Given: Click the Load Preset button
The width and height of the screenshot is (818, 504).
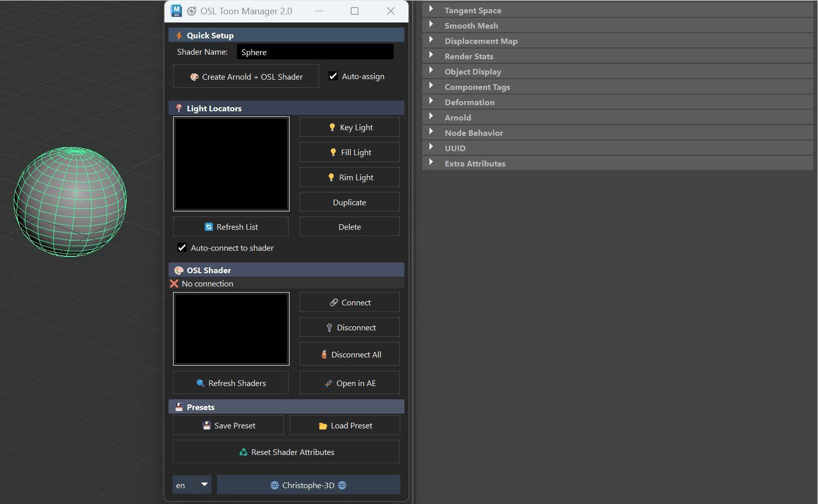Looking at the screenshot, I should pyautogui.click(x=345, y=425).
